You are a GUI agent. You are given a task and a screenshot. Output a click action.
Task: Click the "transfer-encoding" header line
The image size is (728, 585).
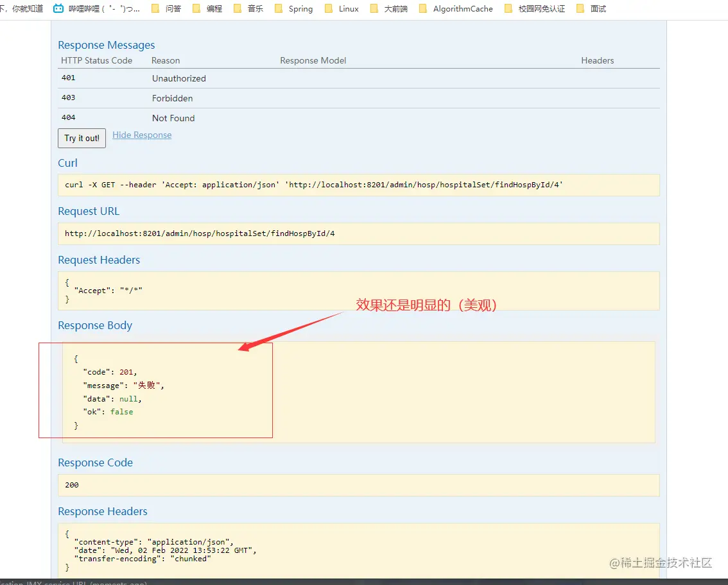click(143, 559)
